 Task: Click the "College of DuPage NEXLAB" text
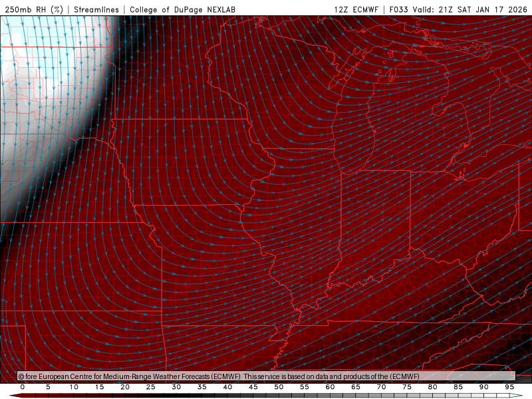[182, 9]
